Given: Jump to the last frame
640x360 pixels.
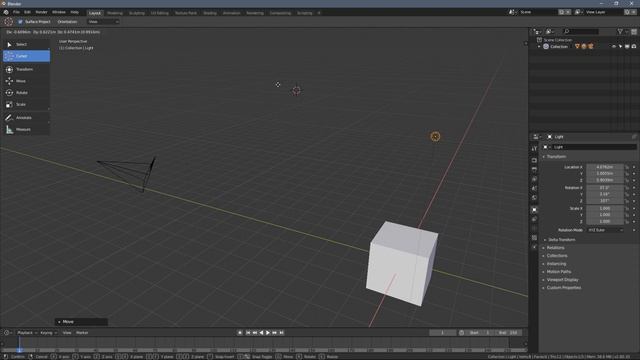Looking at the screenshot, I should click(x=281, y=333).
